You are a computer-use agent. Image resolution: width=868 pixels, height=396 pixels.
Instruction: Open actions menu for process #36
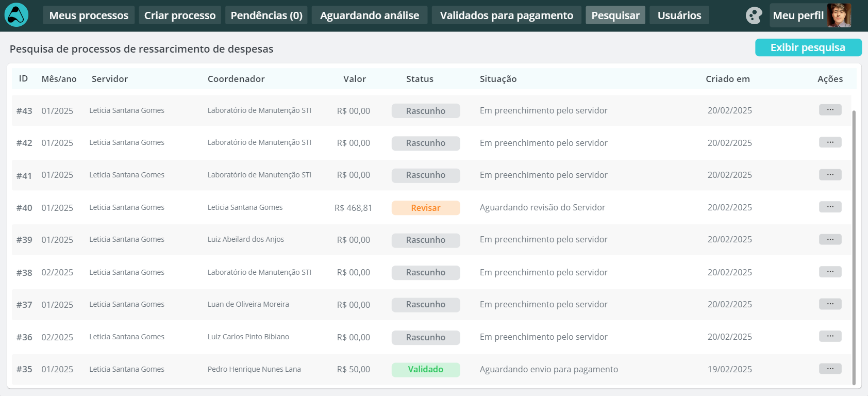830,336
